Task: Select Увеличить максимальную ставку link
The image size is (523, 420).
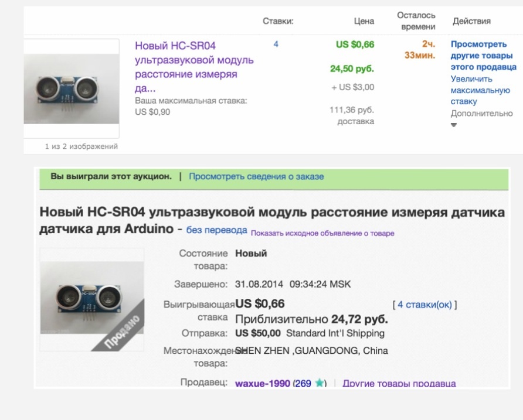Action: 480,90
